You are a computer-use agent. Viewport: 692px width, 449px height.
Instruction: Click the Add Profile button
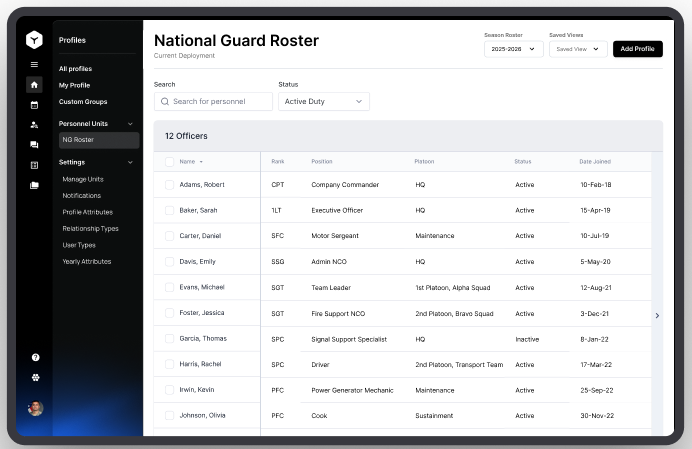point(637,48)
